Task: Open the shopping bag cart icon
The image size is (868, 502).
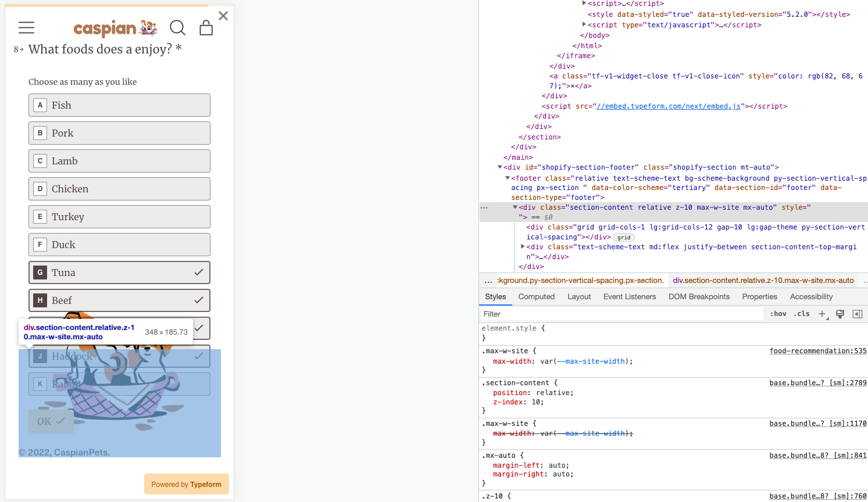Action: pyautogui.click(x=206, y=27)
